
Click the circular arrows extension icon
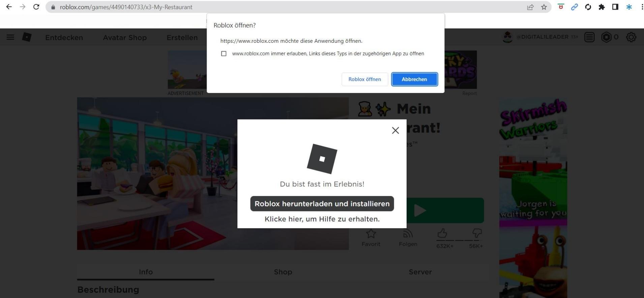[x=588, y=7]
